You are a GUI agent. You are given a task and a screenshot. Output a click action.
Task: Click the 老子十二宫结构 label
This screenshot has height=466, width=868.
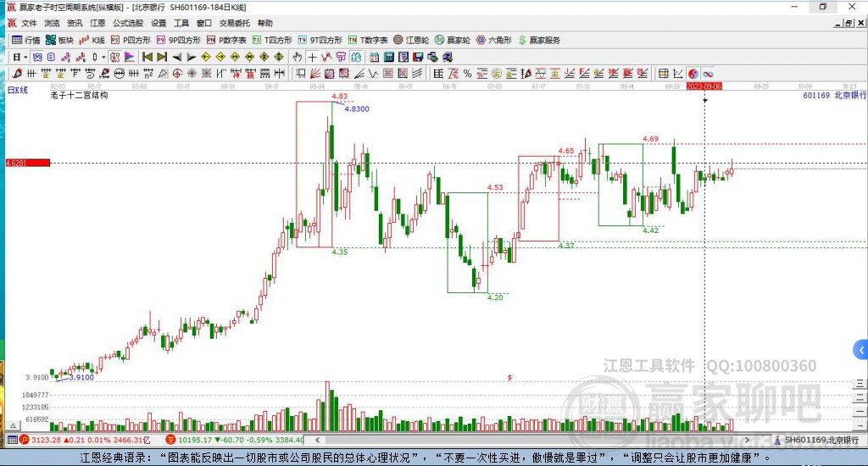click(79, 95)
